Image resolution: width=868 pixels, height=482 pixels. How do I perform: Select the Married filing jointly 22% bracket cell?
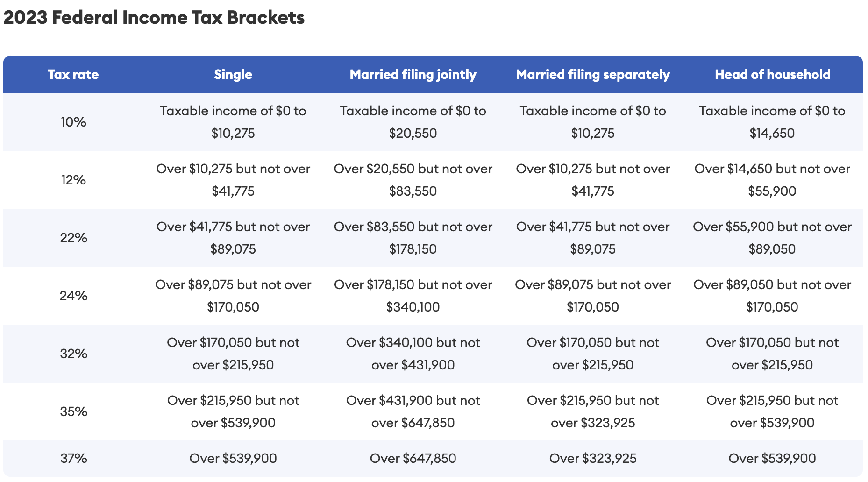(413, 238)
